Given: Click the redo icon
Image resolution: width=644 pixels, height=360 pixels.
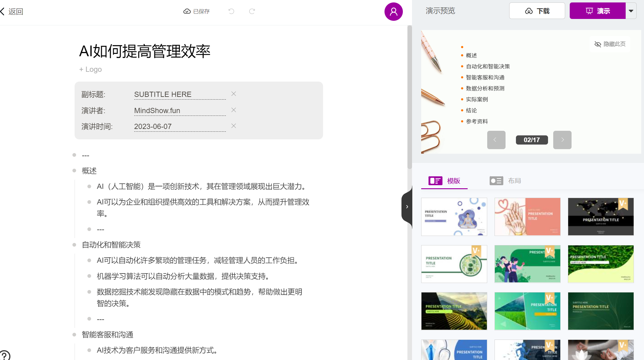Looking at the screenshot, I should [252, 11].
